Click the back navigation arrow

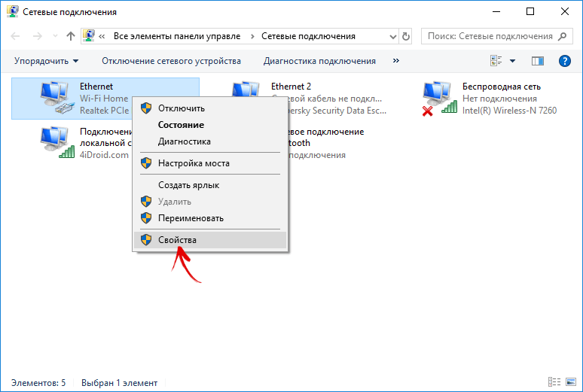click(15, 36)
